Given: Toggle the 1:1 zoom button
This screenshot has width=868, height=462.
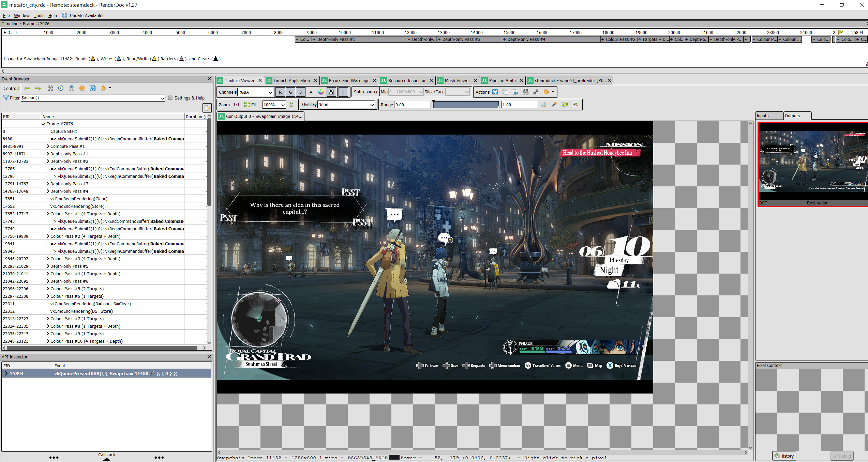Looking at the screenshot, I should pos(236,105).
